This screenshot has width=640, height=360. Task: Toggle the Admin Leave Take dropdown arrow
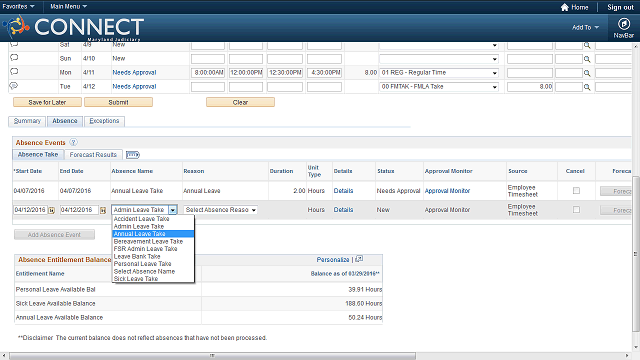tap(173, 210)
